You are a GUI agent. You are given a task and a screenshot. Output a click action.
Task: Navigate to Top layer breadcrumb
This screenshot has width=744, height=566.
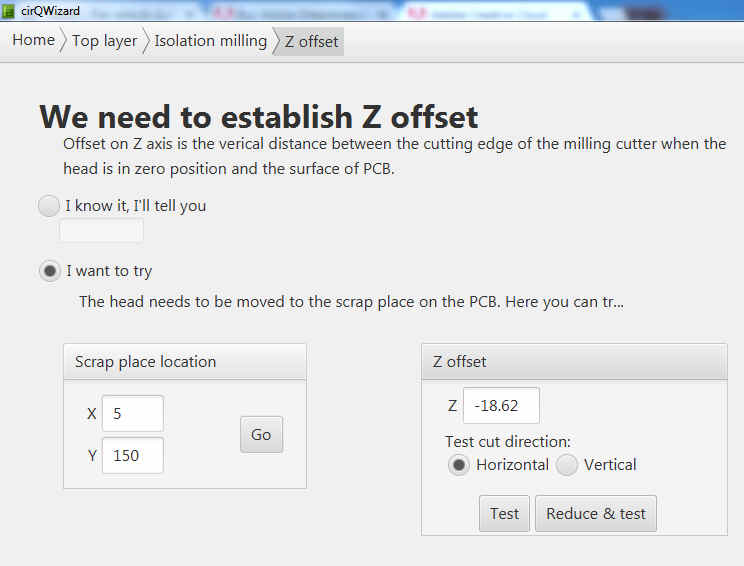(105, 41)
